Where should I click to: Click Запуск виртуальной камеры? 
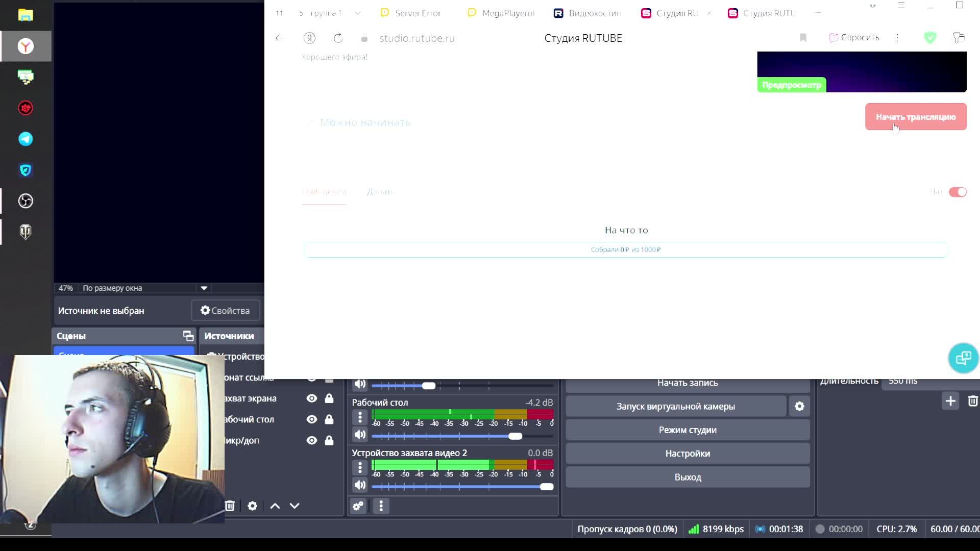pos(676,407)
